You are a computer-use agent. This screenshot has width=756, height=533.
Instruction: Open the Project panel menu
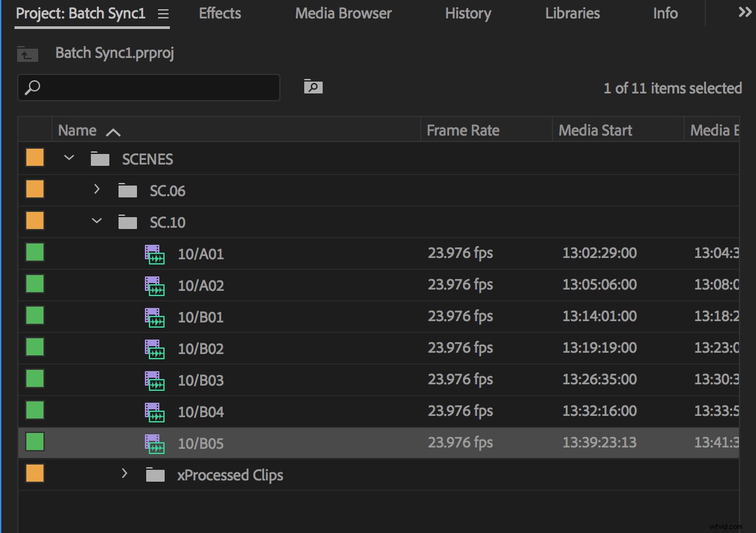[x=163, y=13]
